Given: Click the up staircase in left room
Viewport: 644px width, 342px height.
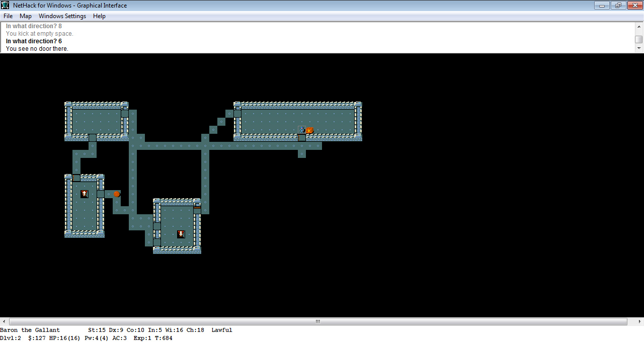Looking at the screenshot, I should 85,194.
